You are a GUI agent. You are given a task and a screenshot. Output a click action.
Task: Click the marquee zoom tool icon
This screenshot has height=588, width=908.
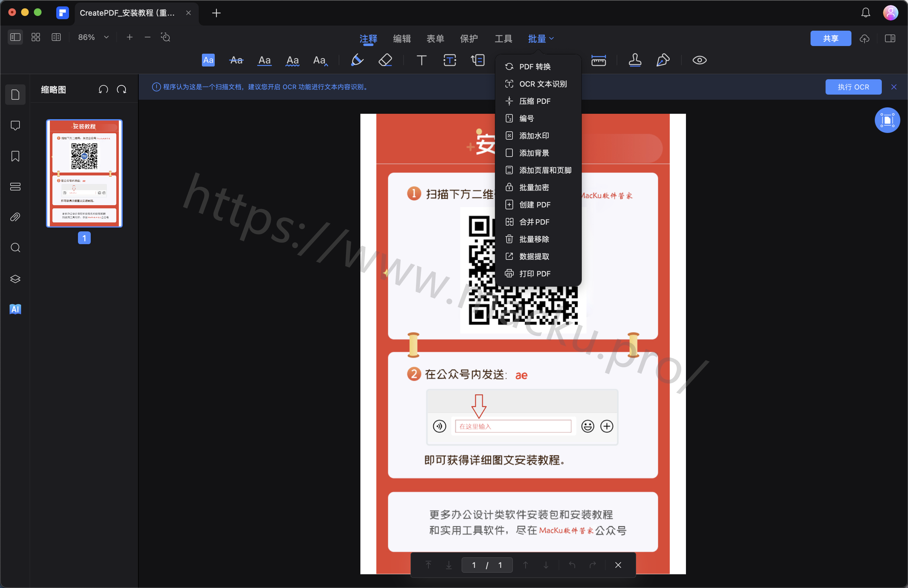pos(165,37)
